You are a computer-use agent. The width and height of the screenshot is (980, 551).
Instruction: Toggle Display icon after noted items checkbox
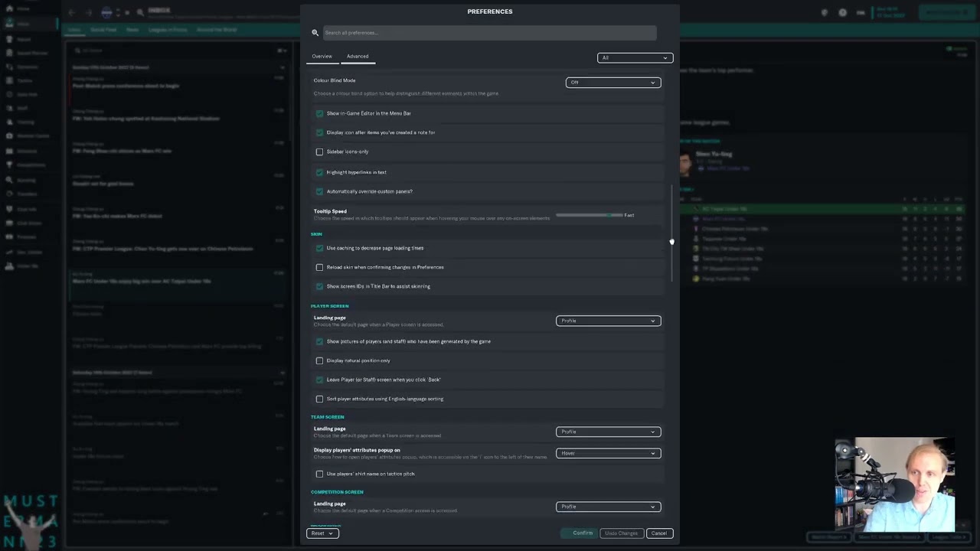pos(319,132)
